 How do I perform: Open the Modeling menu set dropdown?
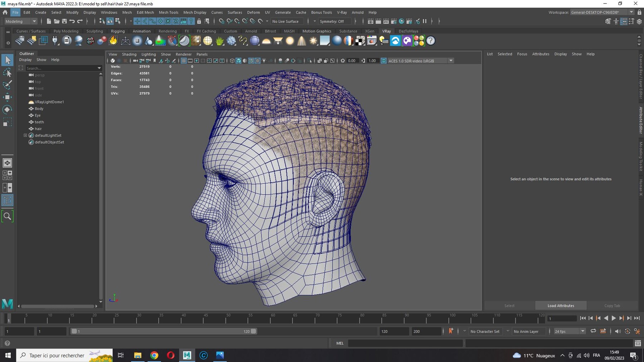click(21, 21)
